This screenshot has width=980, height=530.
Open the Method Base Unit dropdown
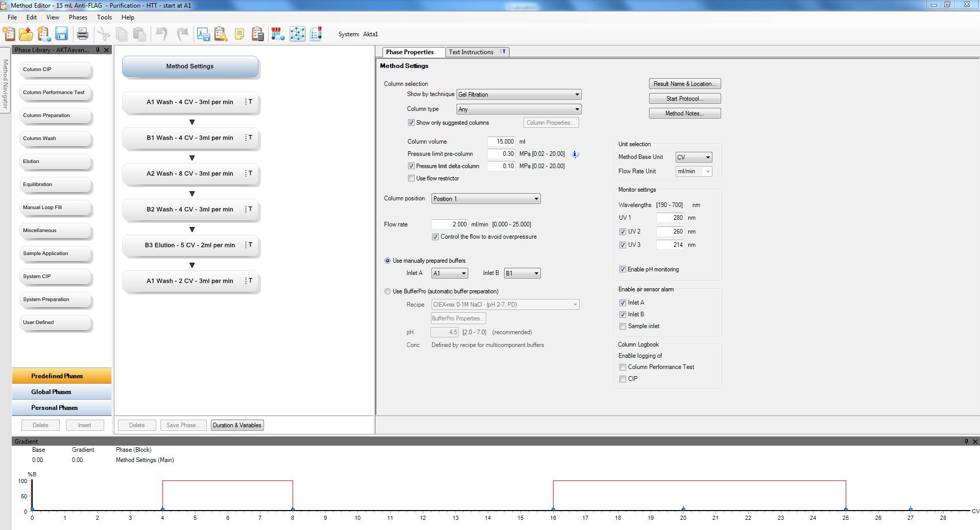(693, 157)
